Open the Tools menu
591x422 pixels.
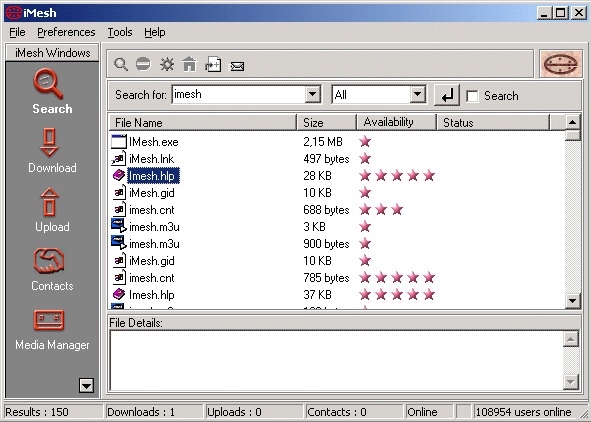click(120, 32)
